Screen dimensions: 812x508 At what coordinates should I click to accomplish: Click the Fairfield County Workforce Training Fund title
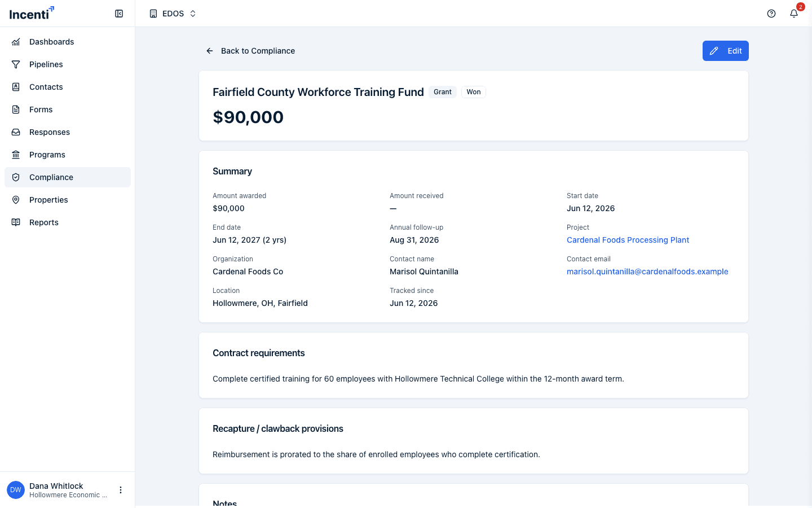[x=318, y=92]
